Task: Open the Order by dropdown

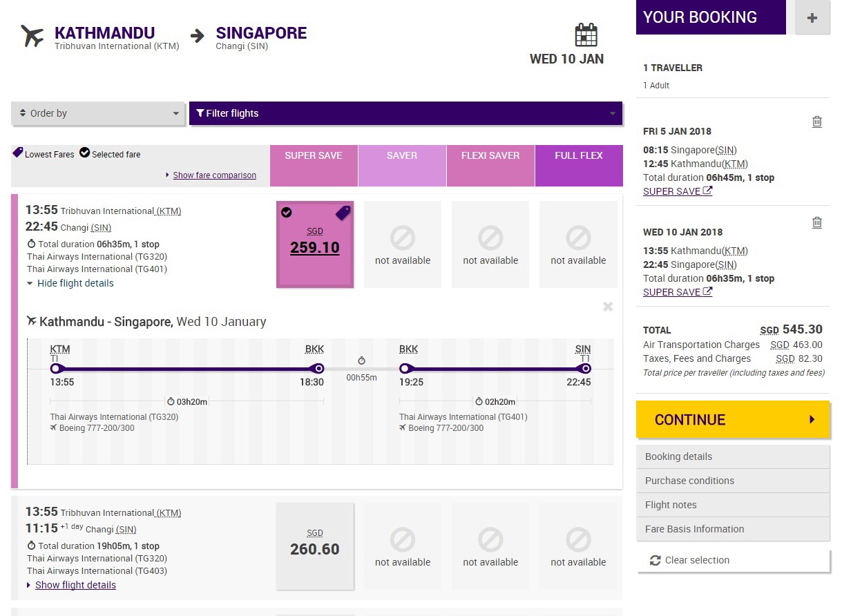Action: click(98, 113)
